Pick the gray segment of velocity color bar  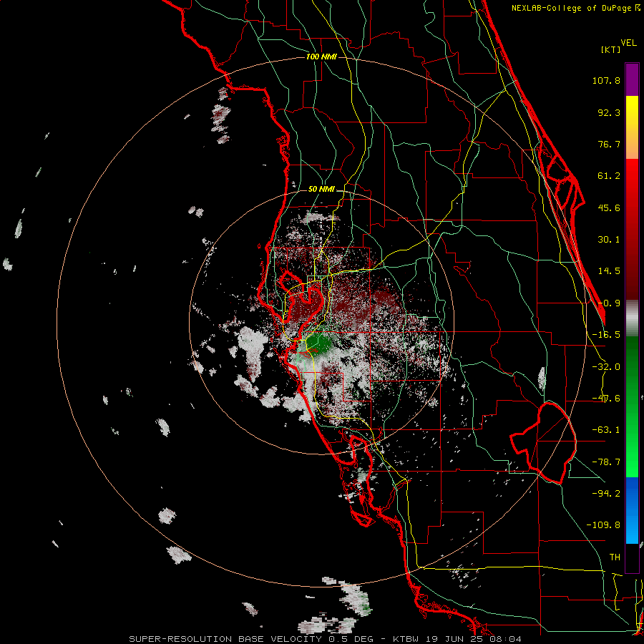[632, 318]
